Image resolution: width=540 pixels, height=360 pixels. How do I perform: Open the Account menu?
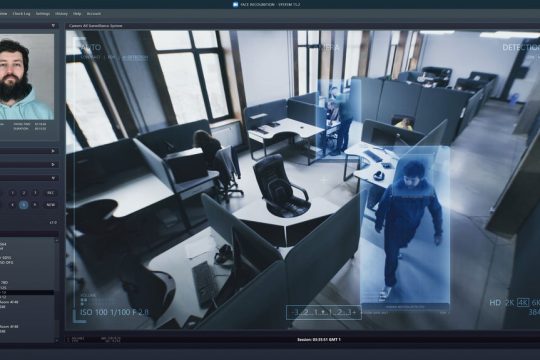pos(94,14)
